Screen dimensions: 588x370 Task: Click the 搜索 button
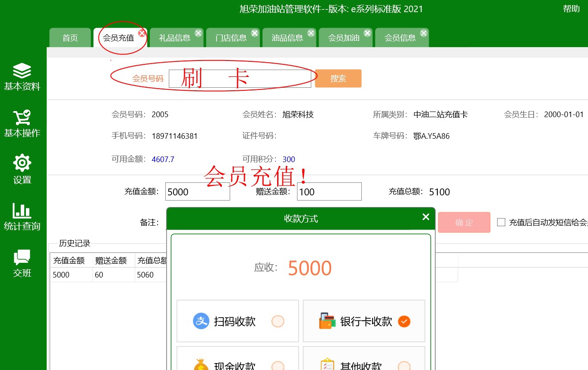click(x=338, y=79)
